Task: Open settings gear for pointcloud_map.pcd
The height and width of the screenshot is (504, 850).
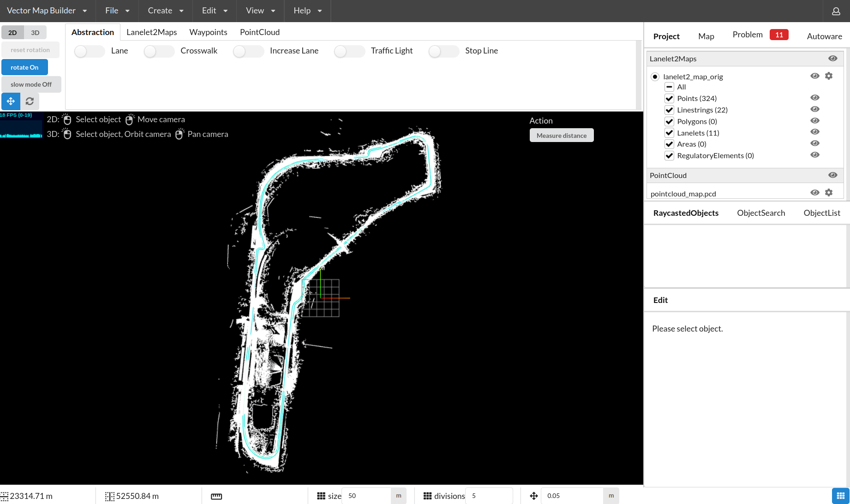Action: [829, 192]
